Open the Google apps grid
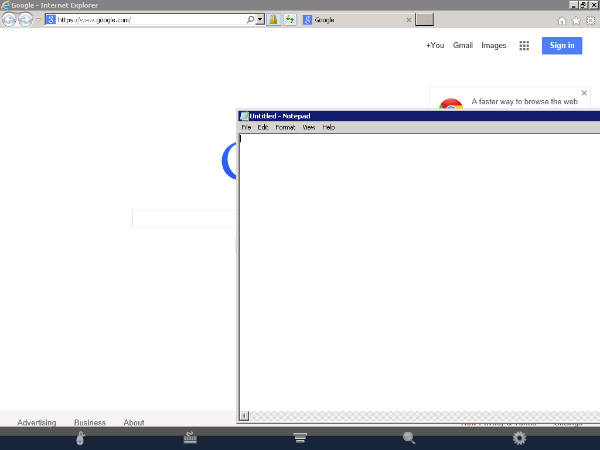Image resolution: width=600 pixels, height=450 pixels. (524, 45)
